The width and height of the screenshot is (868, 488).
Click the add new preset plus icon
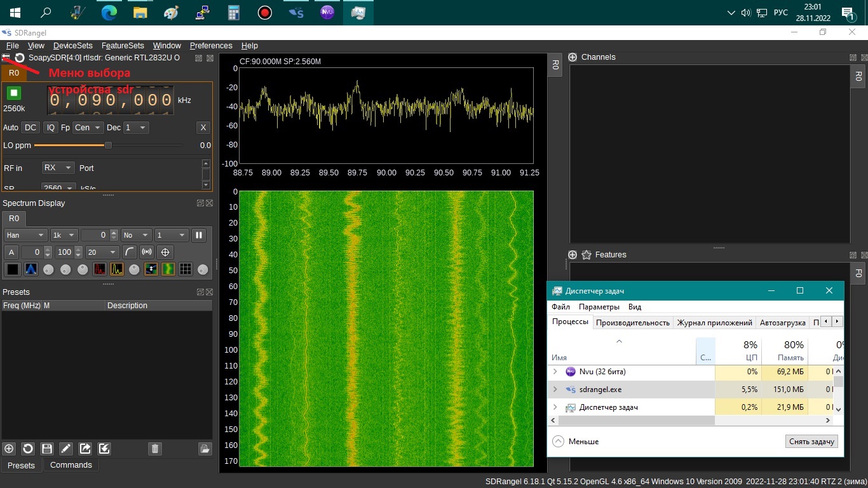click(9, 449)
